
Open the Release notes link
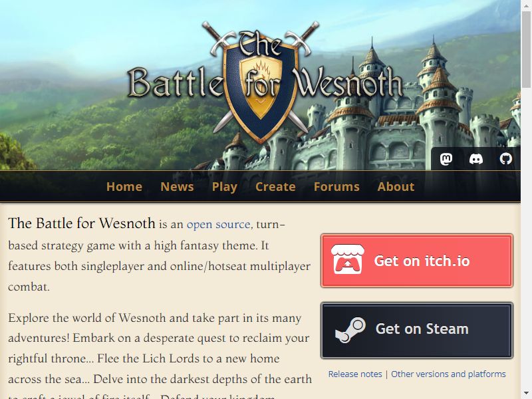355,374
